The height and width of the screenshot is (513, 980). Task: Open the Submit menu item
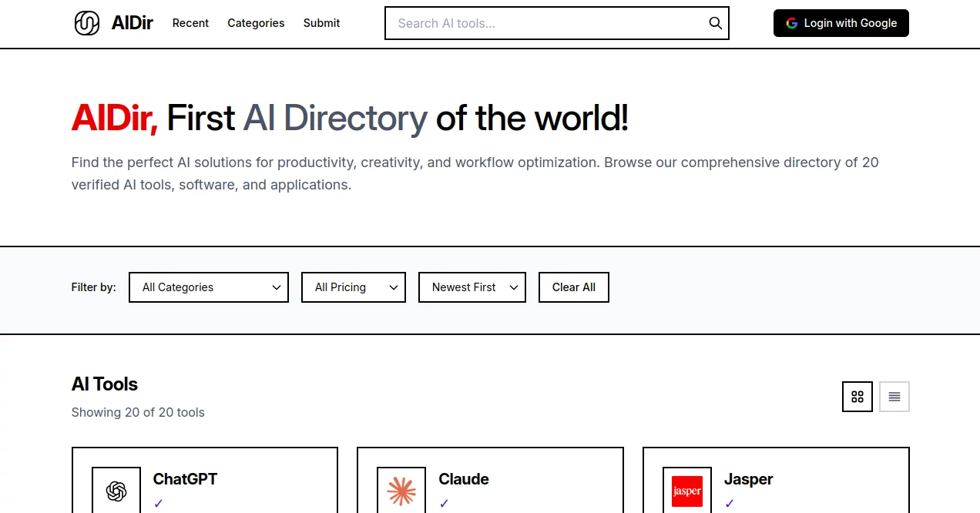(x=321, y=23)
